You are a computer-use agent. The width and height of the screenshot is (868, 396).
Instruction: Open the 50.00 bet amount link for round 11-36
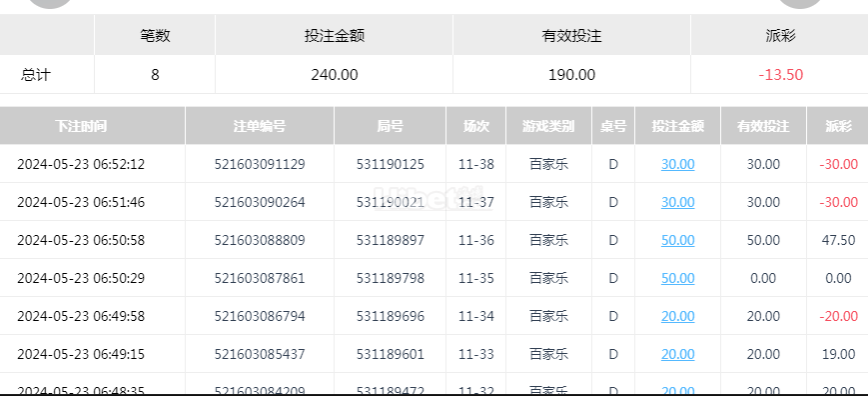(677, 240)
